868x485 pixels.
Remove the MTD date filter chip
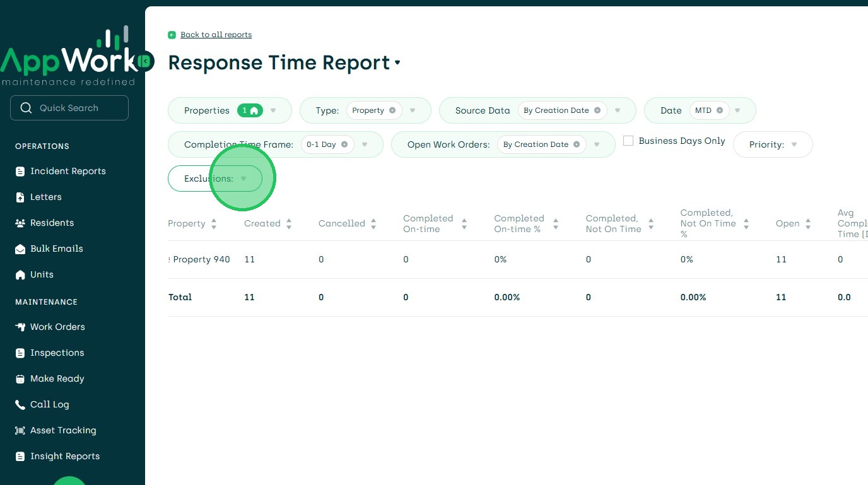point(720,110)
